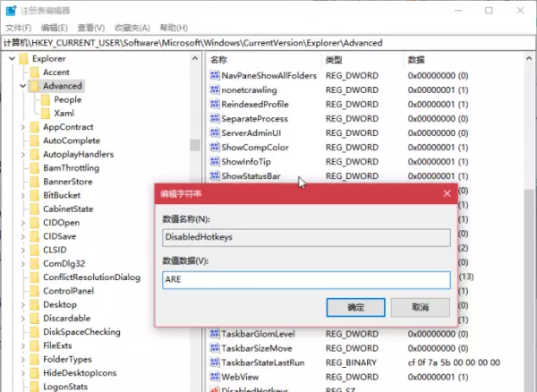Click the Accent folder icon
Viewport: 537px width, 392px height.
(x=35, y=72)
